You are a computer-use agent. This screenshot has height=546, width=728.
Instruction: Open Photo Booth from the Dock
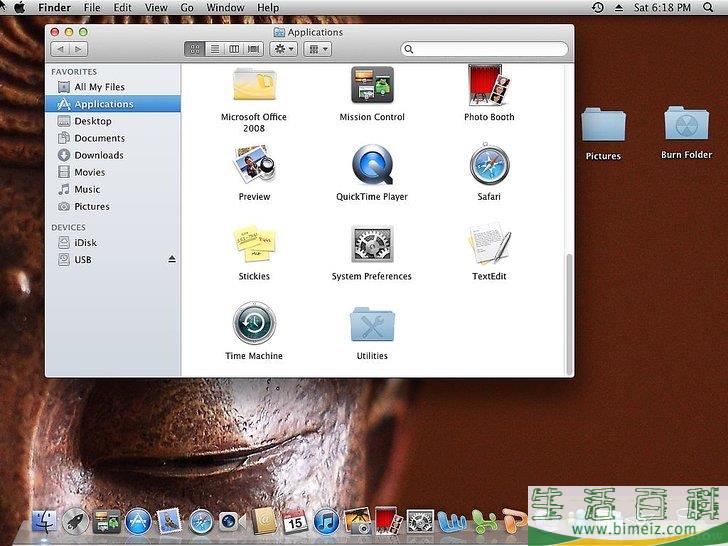click(x=389, y=520)
